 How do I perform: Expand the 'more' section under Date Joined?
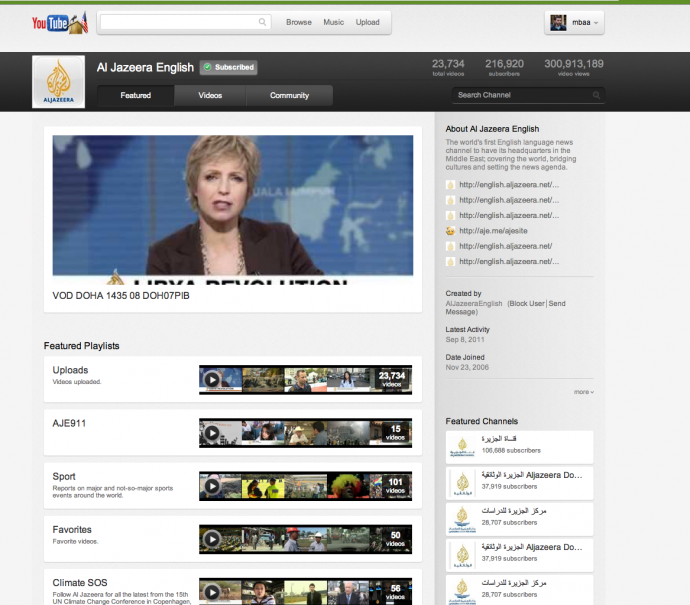584,392
